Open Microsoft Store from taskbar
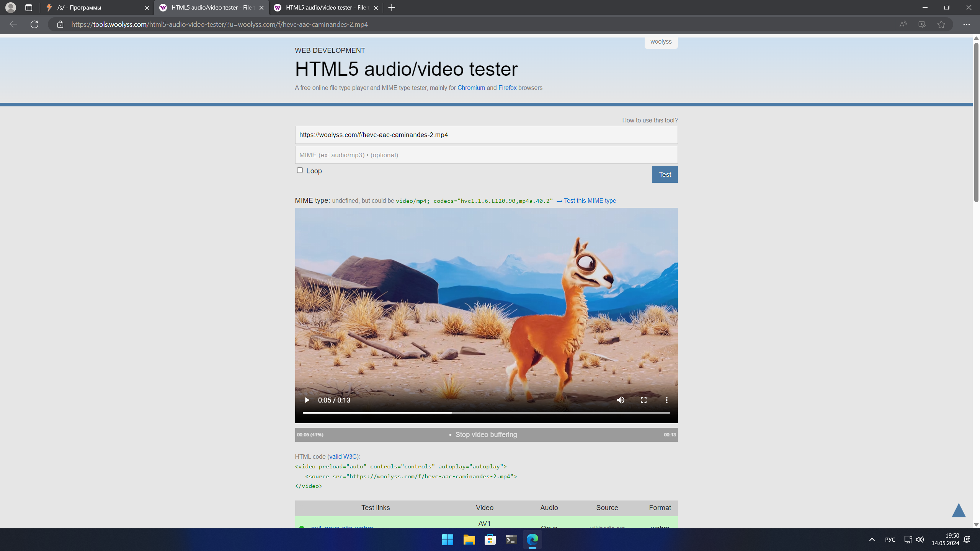Image resolution: width=980 pixels, height=551 pixels. click(490, 540)
